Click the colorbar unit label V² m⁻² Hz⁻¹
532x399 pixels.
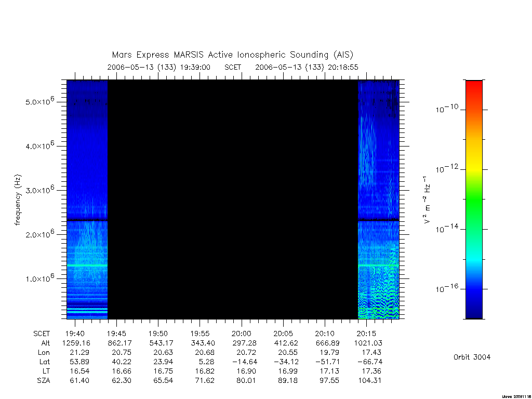427,200
